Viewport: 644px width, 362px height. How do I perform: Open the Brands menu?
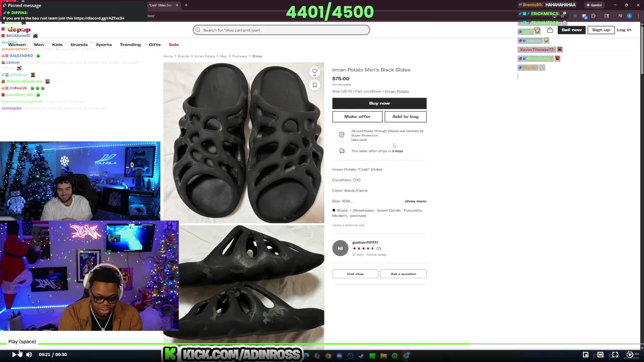point(79,45)
